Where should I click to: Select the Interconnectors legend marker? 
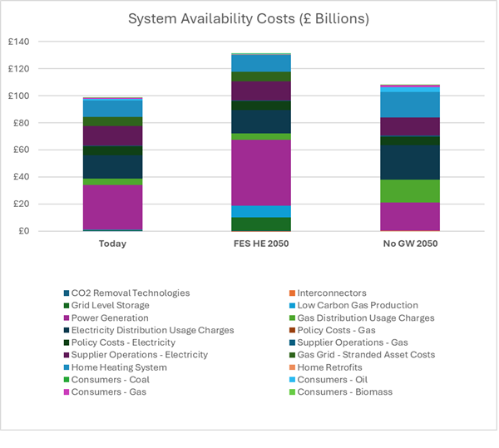[x=292, y=293]
